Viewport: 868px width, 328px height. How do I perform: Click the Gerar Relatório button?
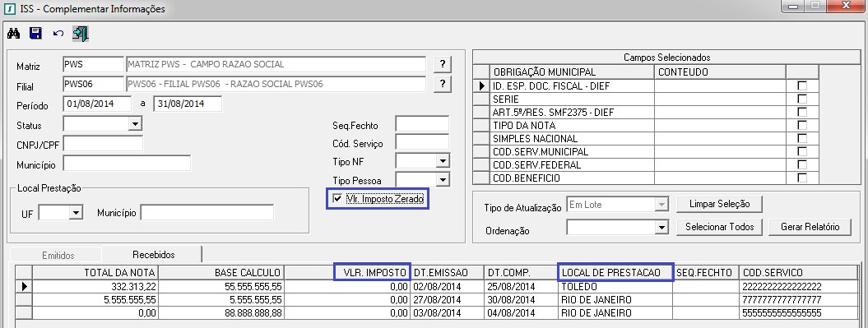tap(810, 227)
